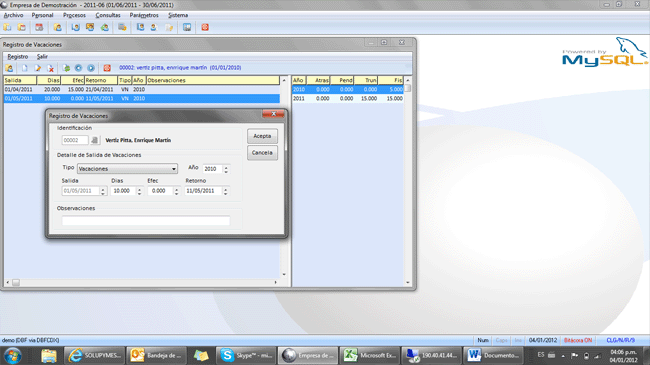This screenshot has height=365, width=650.
Task: Click the Acepta button
Action: click(262, 136)
